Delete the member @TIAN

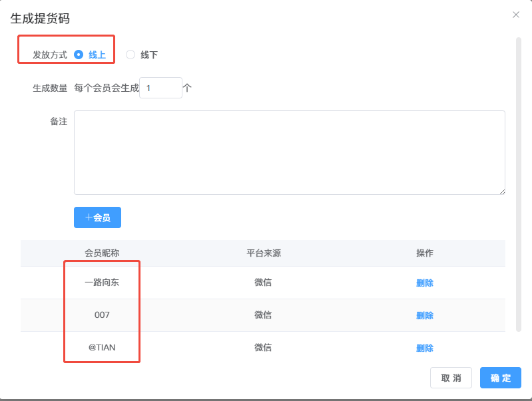pos(424,348)
